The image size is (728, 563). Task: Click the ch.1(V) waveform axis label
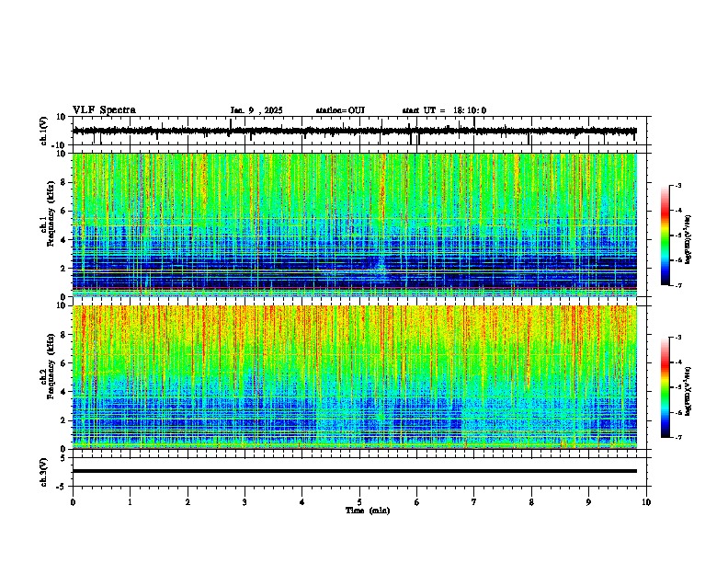click(x=44, y=131)
